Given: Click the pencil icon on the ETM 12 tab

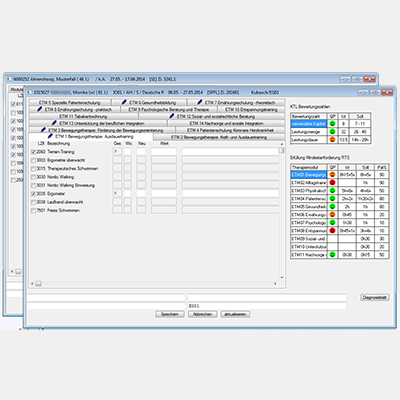Looking at the screenshot, I should tap(172, 116).
